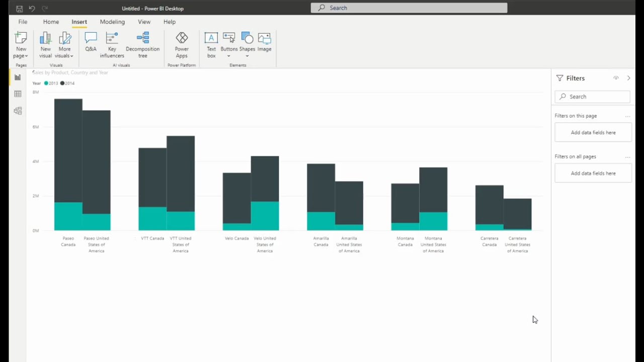Select the Montana United States bar

(434, 199)
